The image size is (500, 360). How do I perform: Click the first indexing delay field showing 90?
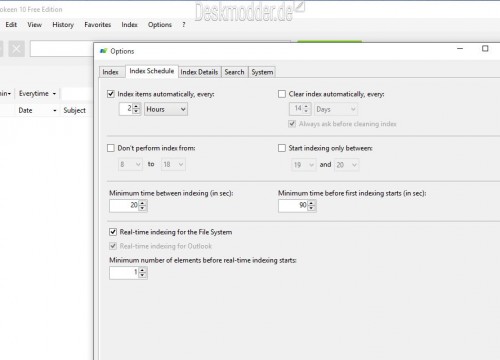[x=293, y=206]
